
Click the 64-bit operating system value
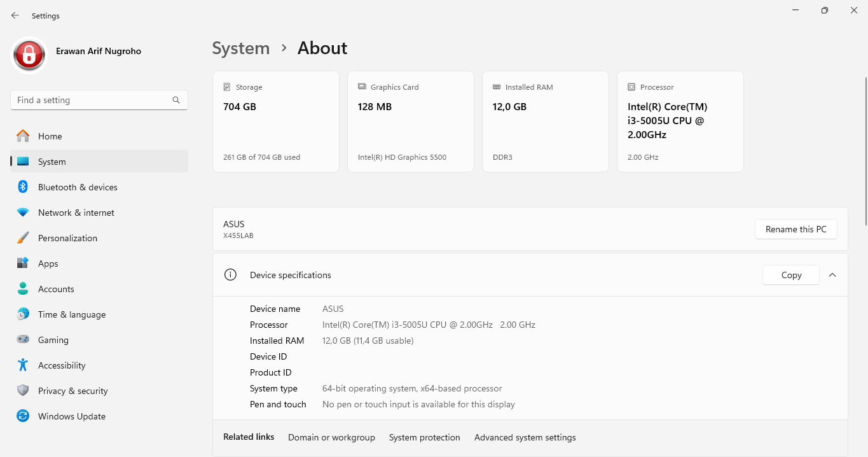pos(412,388)
